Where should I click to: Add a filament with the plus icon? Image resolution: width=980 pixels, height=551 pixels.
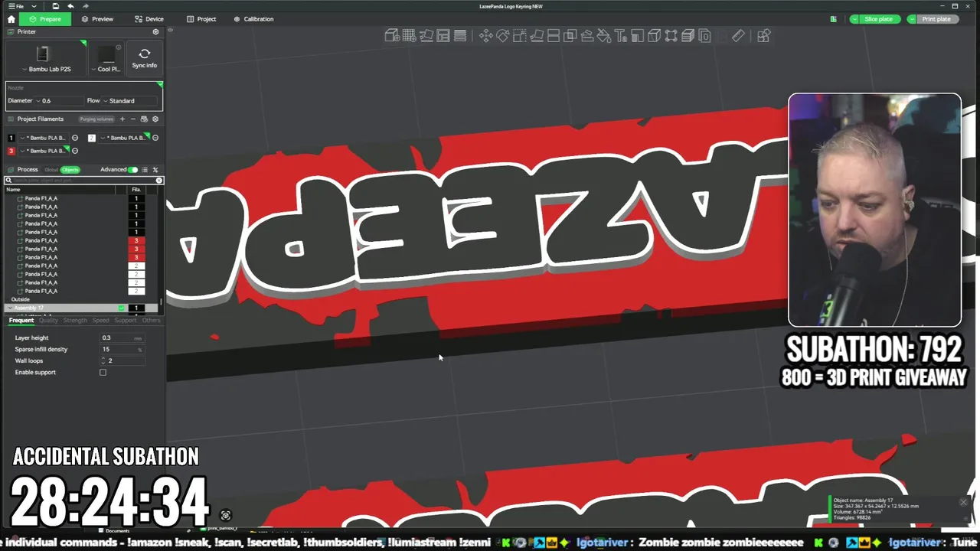pos(122,119)
